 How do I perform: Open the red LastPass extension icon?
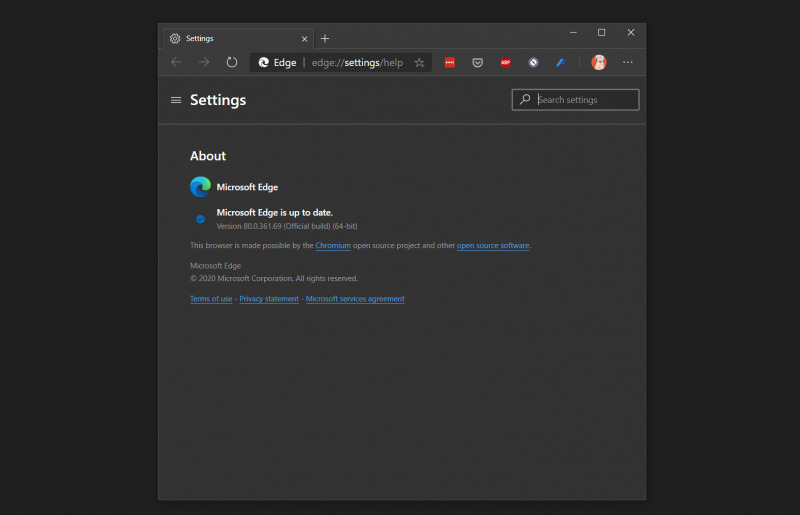[449, 62]
